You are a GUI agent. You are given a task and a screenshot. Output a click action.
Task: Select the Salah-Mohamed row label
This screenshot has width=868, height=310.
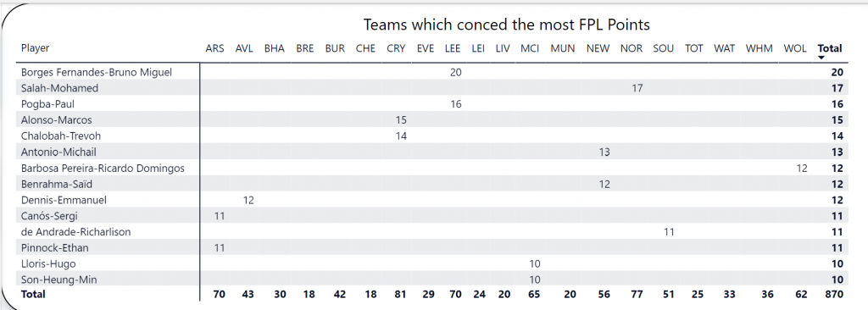60,88
